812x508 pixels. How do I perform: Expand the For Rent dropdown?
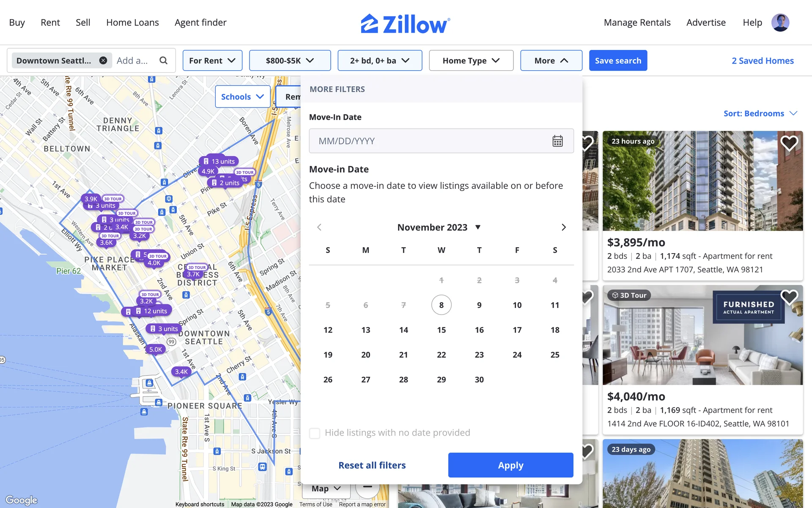pos(212,61)
